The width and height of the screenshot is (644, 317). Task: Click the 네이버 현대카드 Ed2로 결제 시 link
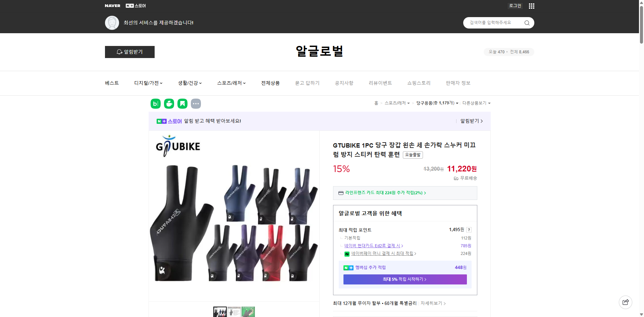click(x=372, y=246)
